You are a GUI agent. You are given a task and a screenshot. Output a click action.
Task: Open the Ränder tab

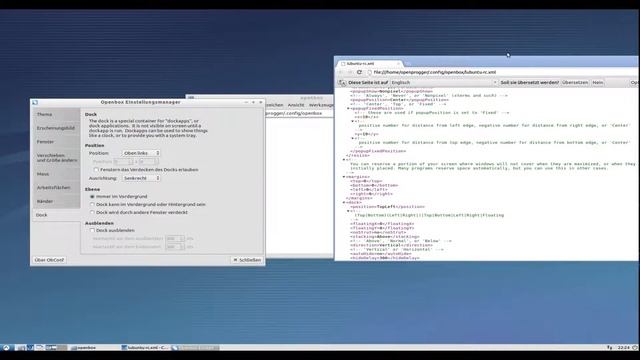pyautogui.click(x=56, y=201)
